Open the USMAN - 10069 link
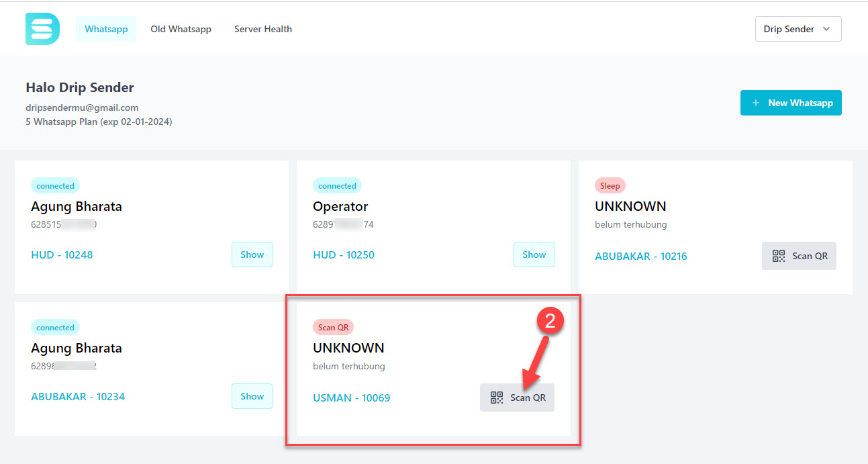Screen dimensions: 868x464 point(352,398)
